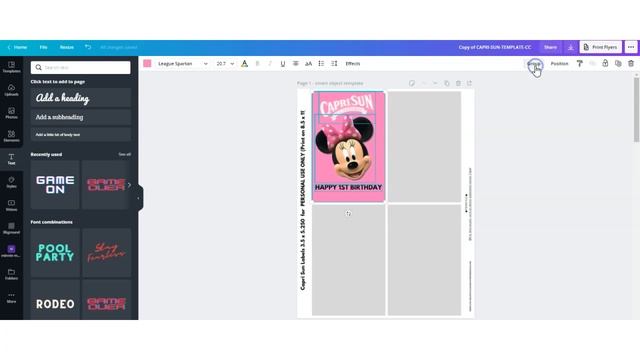This screenshot has width=640, height=360.
Task: Select the POOL PARTY font combination
Action: click(55, 253)
